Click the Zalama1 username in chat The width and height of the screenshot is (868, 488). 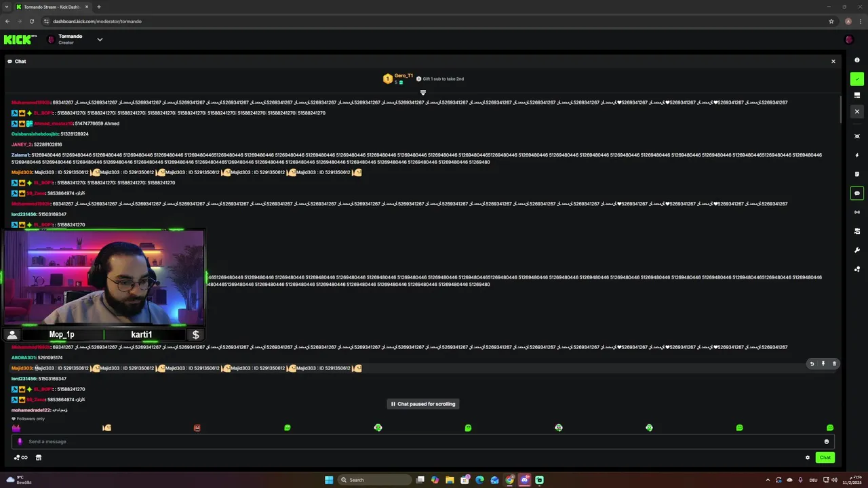click(x=20, y=155)
